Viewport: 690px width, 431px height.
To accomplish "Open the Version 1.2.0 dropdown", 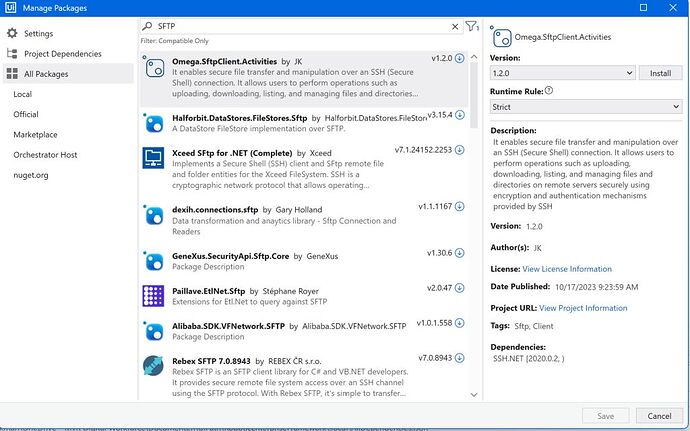I will point(562,73).
